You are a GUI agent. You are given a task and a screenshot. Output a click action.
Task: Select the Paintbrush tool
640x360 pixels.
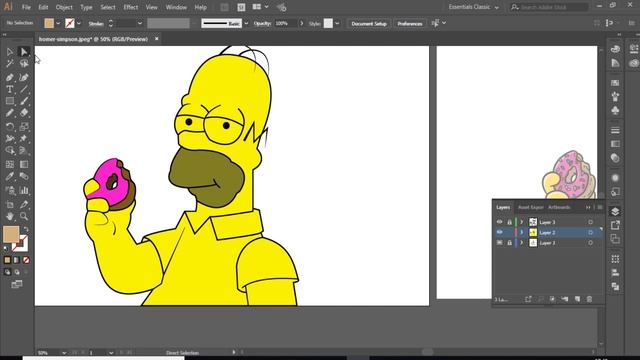click(24, 101)
